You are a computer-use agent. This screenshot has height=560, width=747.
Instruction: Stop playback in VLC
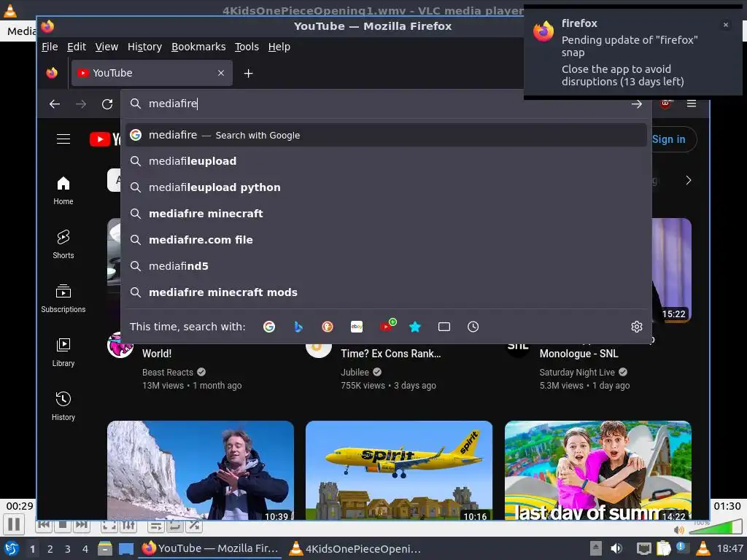pyautogui.click(x=62, y=526)
